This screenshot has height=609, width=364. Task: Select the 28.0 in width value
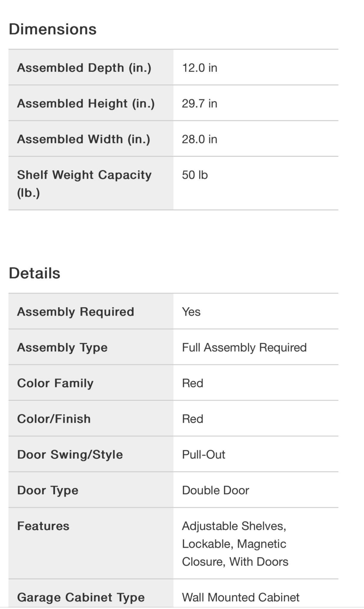tap(200, 139)
